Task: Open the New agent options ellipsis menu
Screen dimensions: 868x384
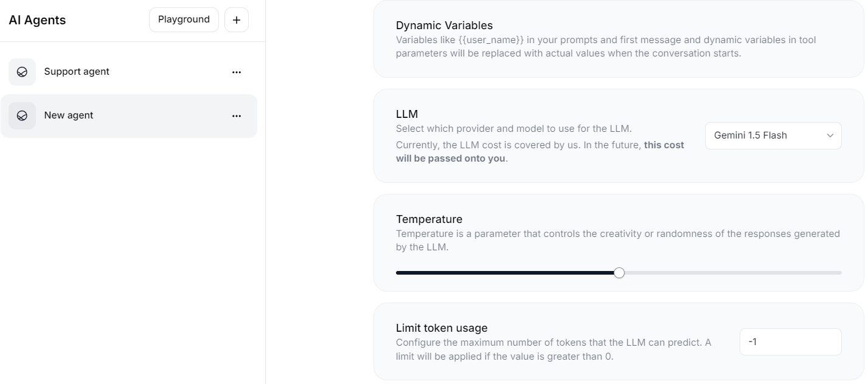Action: pyautogui.click(x=237, y=115)
